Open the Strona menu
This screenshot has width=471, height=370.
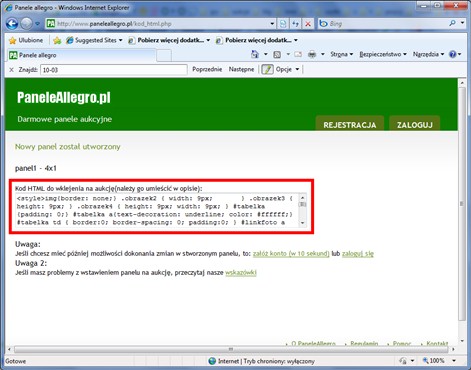coord(341,54)
